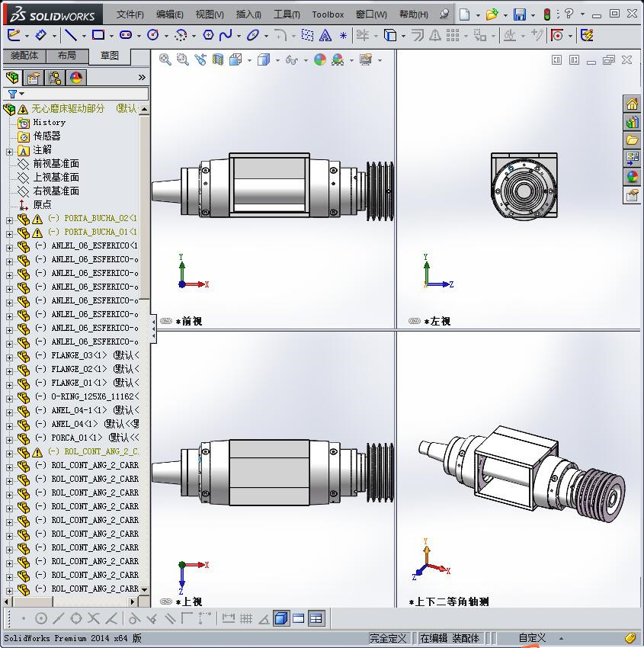Toggle the two view horizontal layout button
Screen dimensions: 644x648
[x=299, y=618]
